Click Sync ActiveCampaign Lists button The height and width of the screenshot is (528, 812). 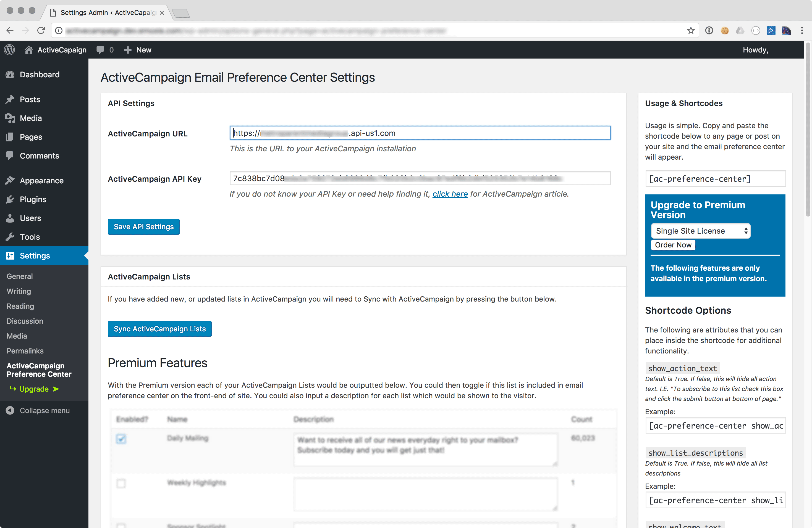point(160,329)
